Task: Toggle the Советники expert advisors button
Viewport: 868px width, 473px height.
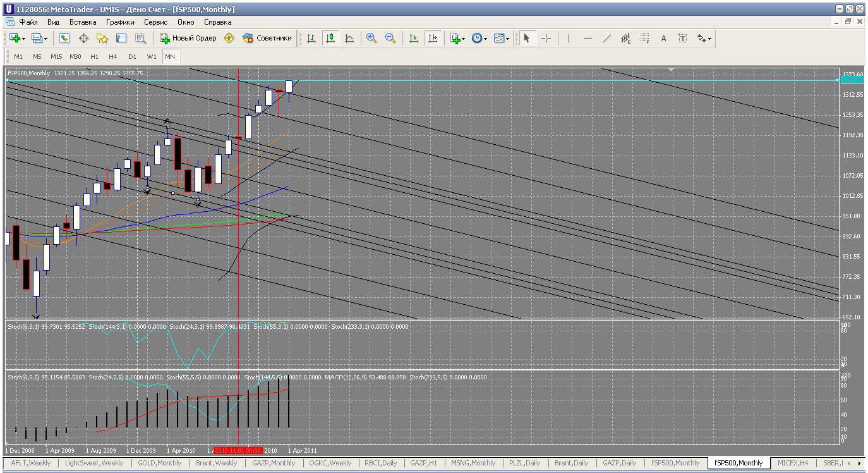Action: tap(267, 39)
